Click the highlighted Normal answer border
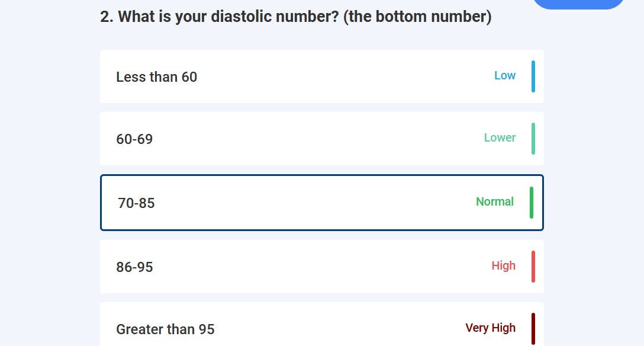Image resolution: width=644 pixels, height=346 pixels. click(x=322, y=177)
